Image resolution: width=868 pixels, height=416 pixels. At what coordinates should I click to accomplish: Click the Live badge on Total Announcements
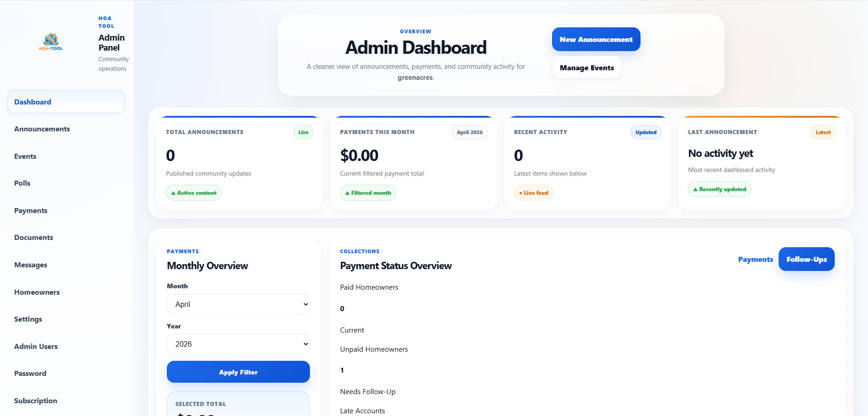tap(304, 132)
